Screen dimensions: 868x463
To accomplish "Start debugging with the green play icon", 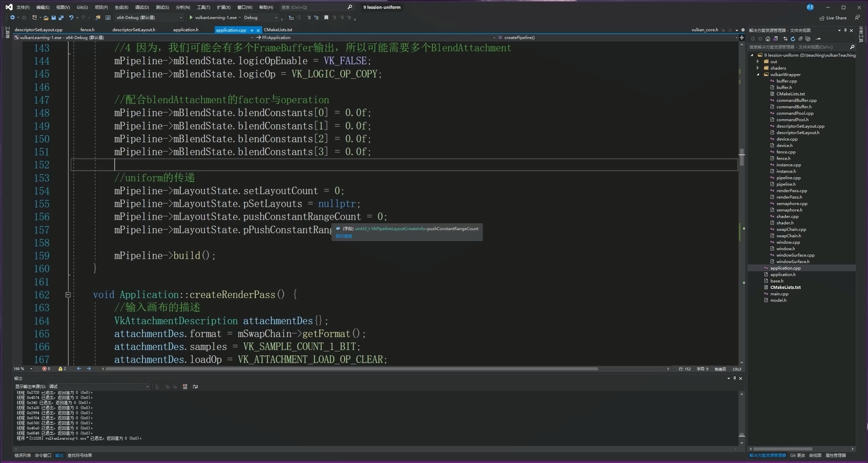I will click(191, 18).
